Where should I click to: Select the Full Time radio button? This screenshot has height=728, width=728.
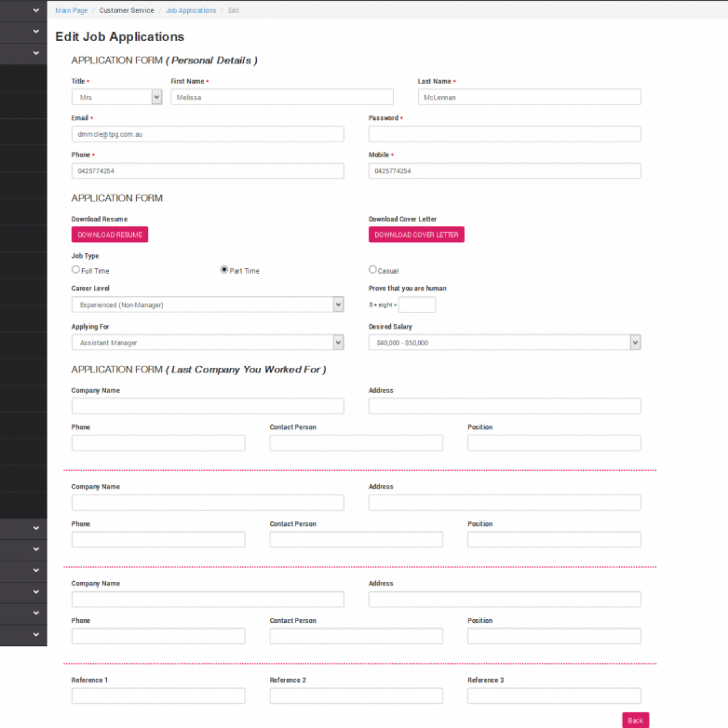pyautogui.click(x=76, y=269)
